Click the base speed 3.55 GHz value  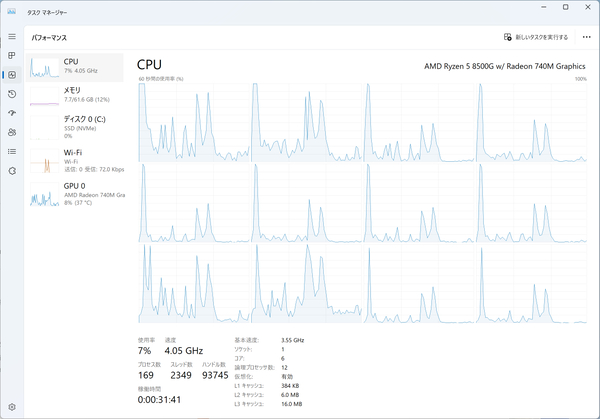click(292, 340)
